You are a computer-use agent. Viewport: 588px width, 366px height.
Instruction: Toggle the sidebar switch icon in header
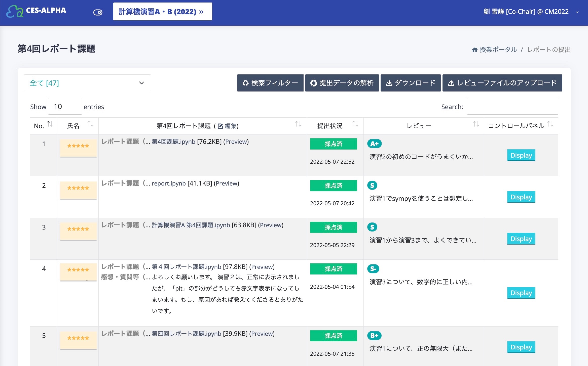point(98,12)
